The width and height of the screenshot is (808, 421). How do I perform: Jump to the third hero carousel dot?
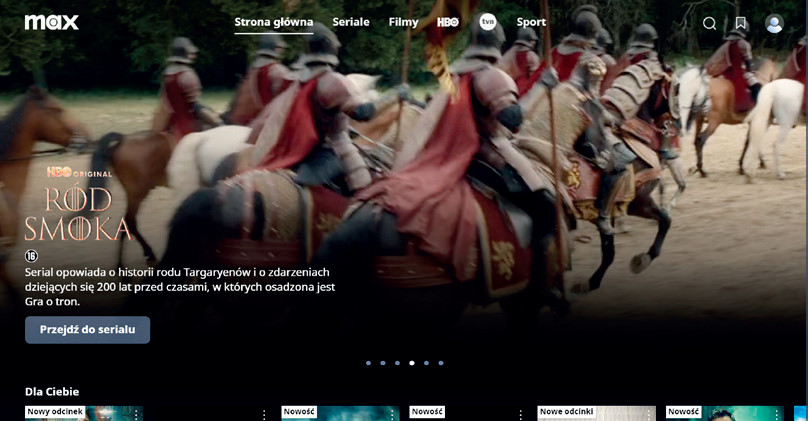click(397, 363)
